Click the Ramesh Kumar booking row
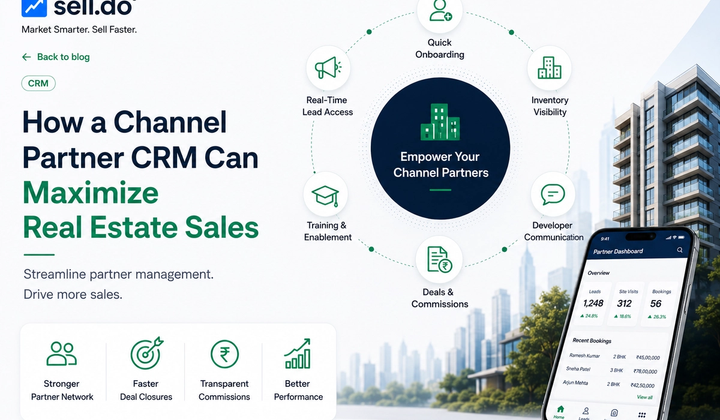Viewport: 720px width, 420px height. click(614, 356)
